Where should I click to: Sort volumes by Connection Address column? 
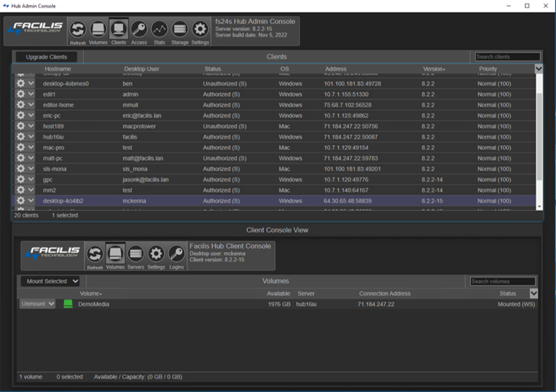385,293
